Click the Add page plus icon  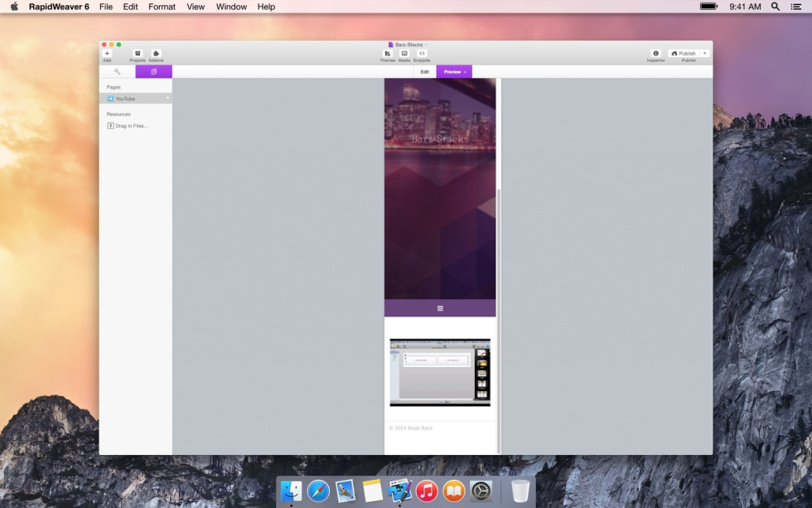coord(107,53)
